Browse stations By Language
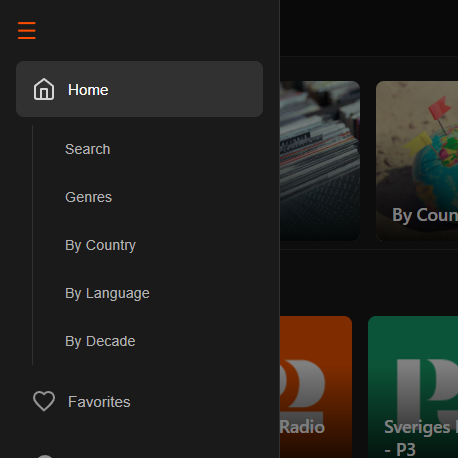The height and width of the screenshot is (458, 458). tap(107, 293)
